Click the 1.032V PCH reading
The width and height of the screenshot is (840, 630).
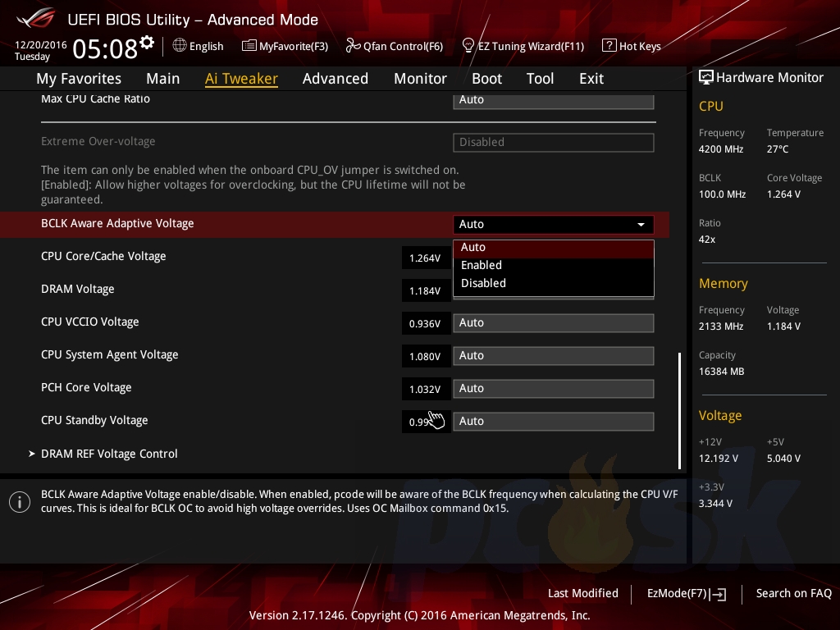tap(426, 389)
